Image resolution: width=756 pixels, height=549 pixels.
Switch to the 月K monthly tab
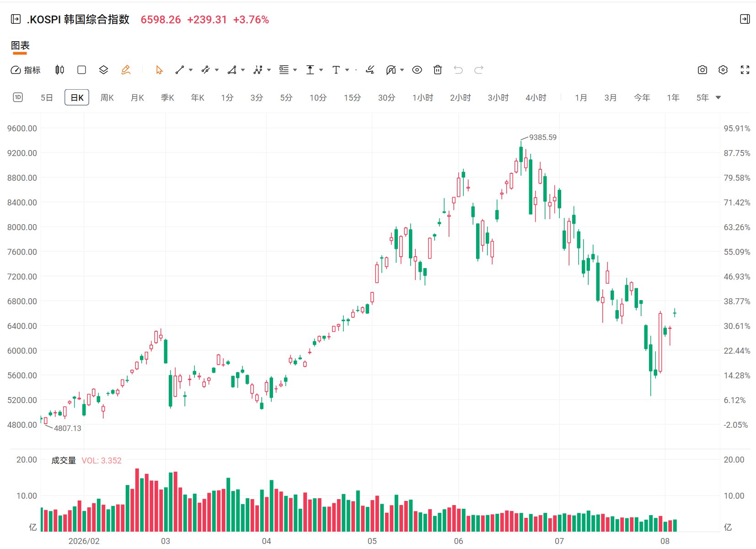click(137, 97)
